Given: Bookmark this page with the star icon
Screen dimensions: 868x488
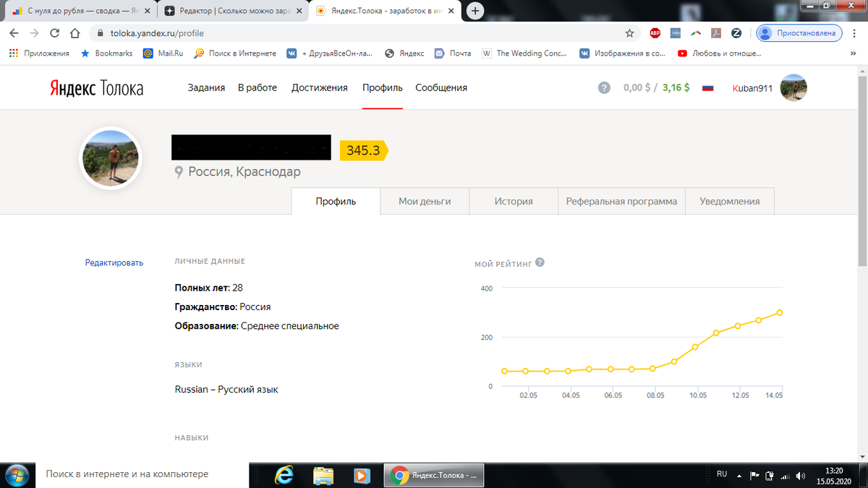Looking at the screenshot, I should pyautogui.click(x=629, y=33).
